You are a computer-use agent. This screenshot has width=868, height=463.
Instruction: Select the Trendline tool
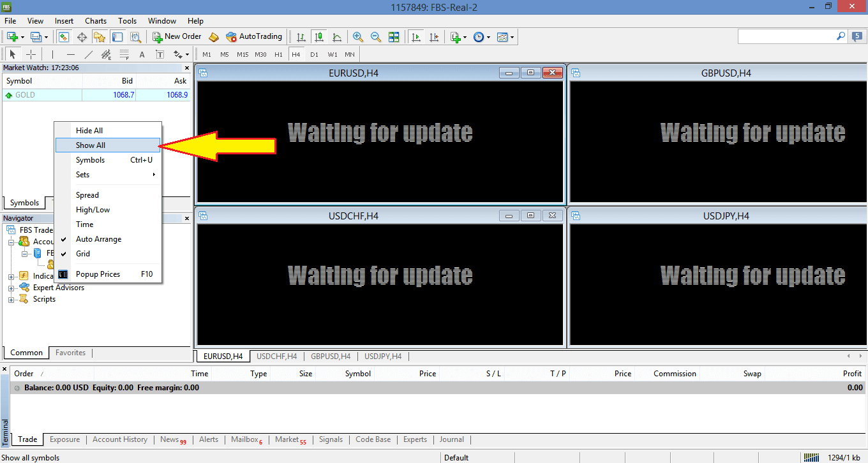(89, 54)
